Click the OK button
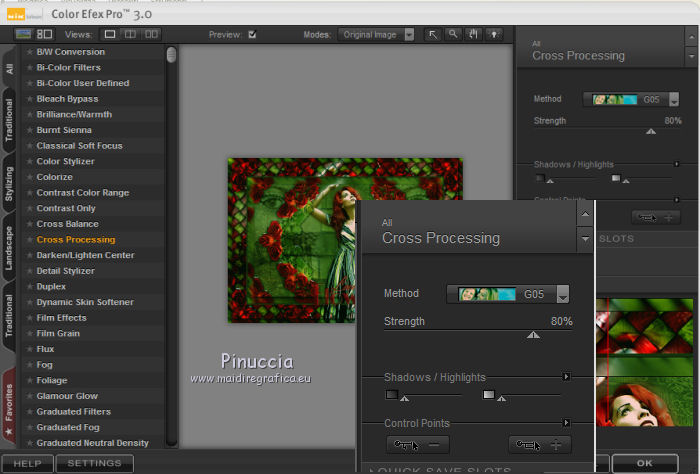 point(645,463)
